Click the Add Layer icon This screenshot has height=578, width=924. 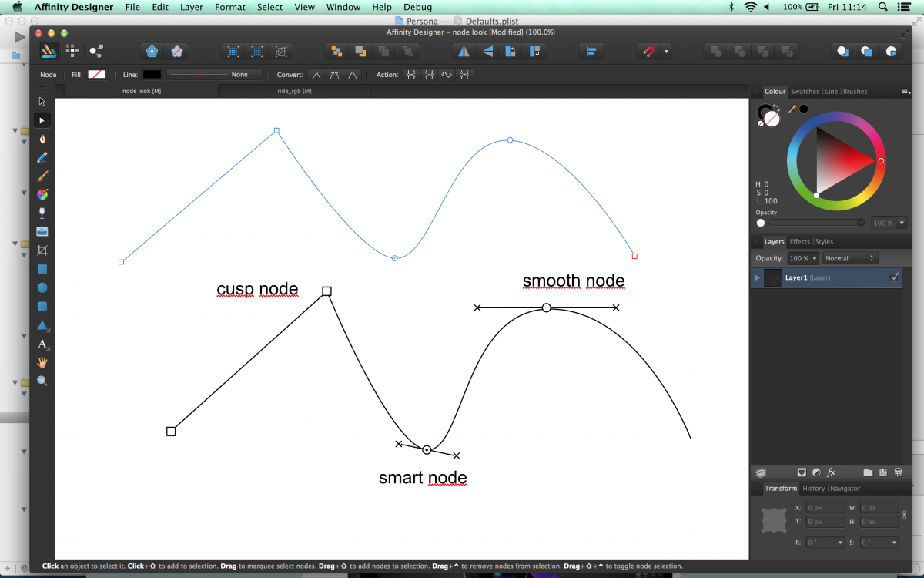(883, 472)
